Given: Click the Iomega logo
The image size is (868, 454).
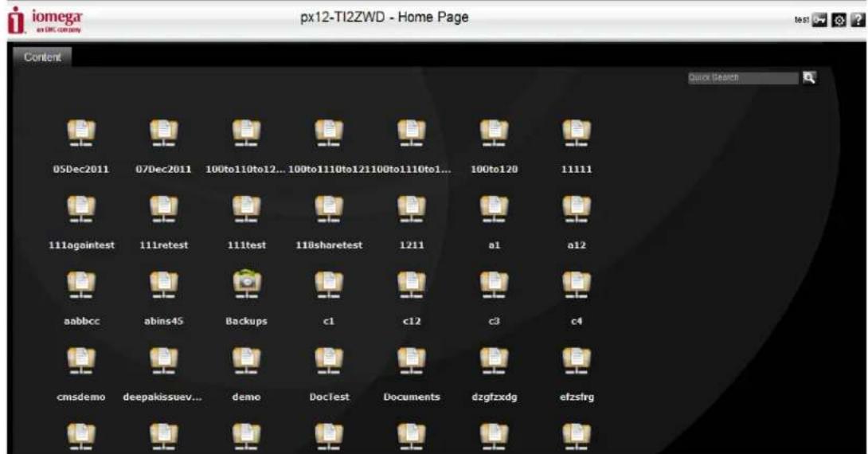Looking at the screenshot, I should [x=45, y=21].
